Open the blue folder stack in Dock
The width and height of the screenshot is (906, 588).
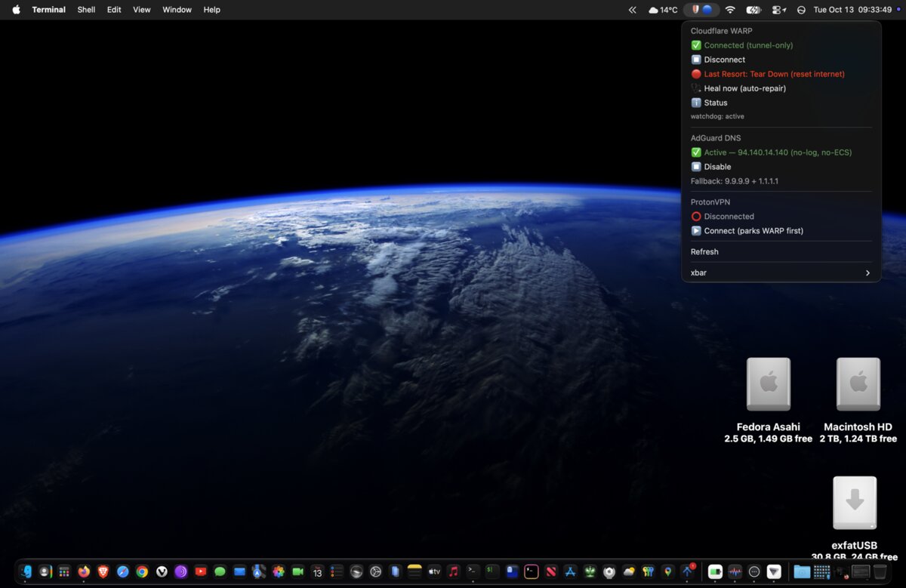(802, 571)
